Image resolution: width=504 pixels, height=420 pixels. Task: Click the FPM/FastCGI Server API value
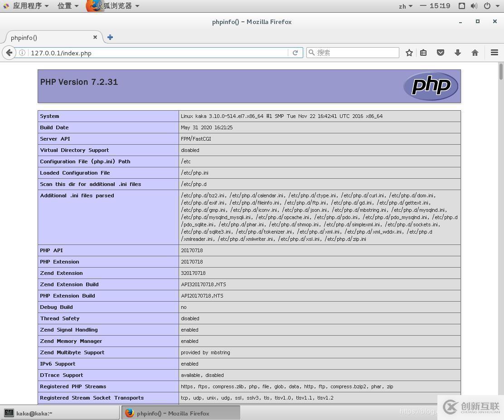[196, 139]
